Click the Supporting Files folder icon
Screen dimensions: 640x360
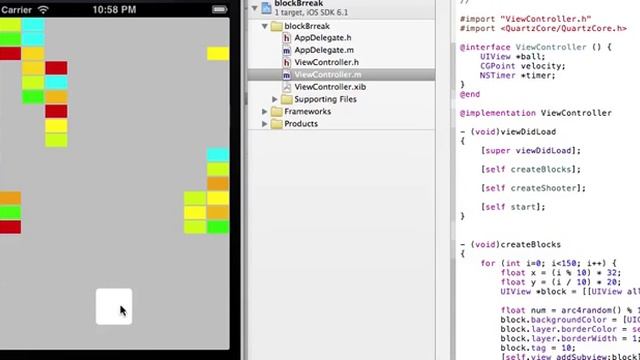pyautogui.click(x=287, y=99)
